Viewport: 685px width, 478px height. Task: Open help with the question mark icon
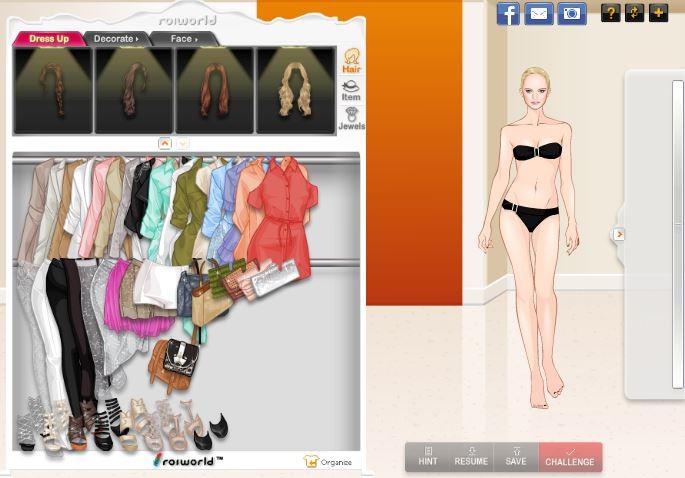click(x=610, y=13)
